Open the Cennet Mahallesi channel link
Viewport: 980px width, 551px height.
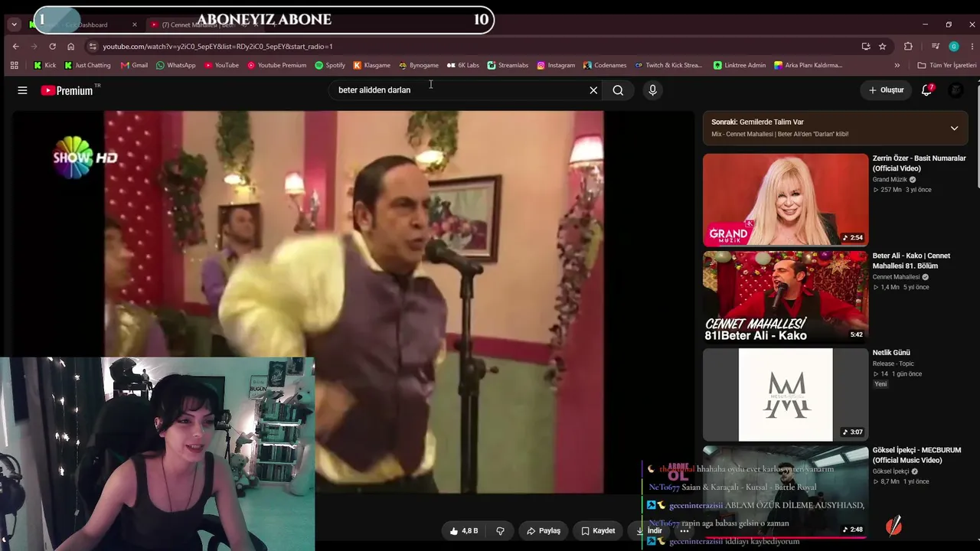coord(896,277)
